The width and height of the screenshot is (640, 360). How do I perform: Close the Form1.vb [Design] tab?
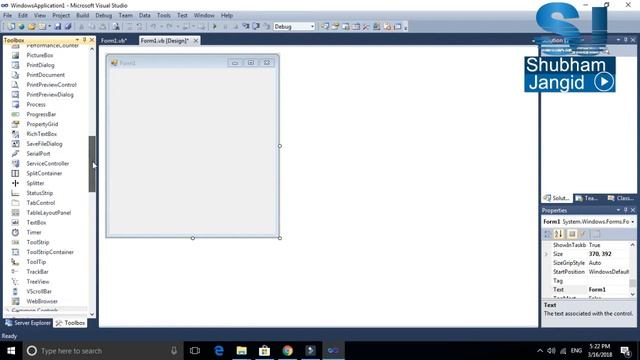[196, 40]
